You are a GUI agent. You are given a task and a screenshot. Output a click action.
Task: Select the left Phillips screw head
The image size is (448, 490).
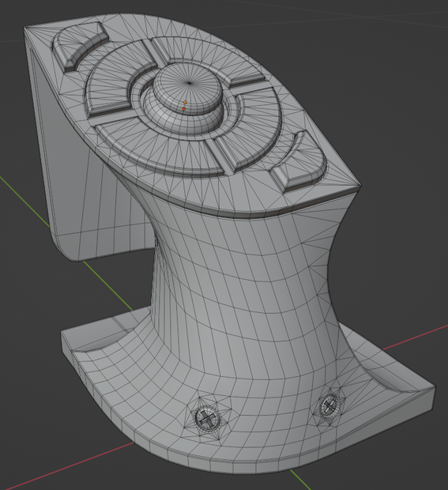[x=206, y=417]
